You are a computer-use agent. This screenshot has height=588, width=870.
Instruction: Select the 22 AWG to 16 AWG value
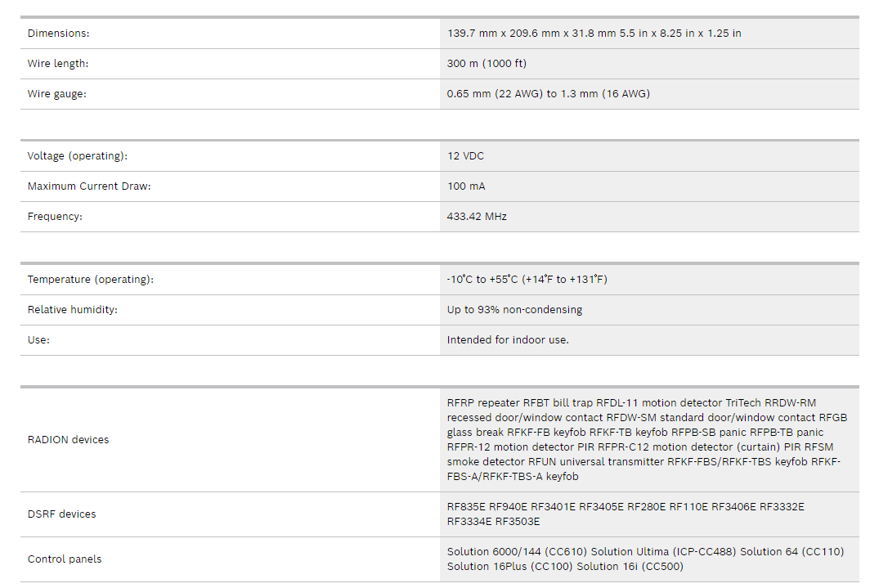(x=548, y=94)
